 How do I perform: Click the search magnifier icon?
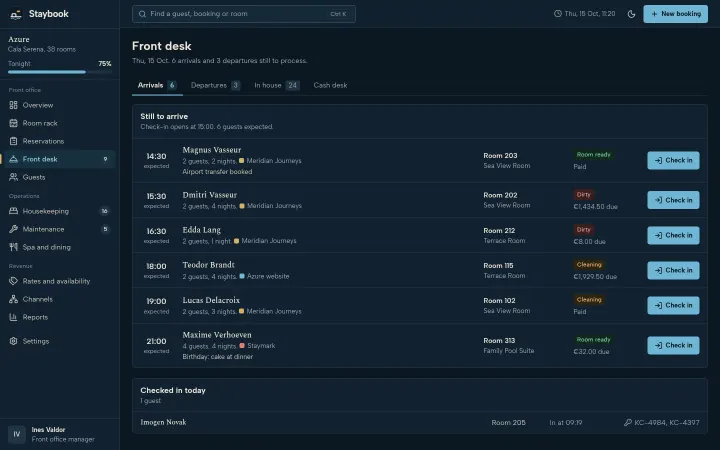click(x=142, y=14)
